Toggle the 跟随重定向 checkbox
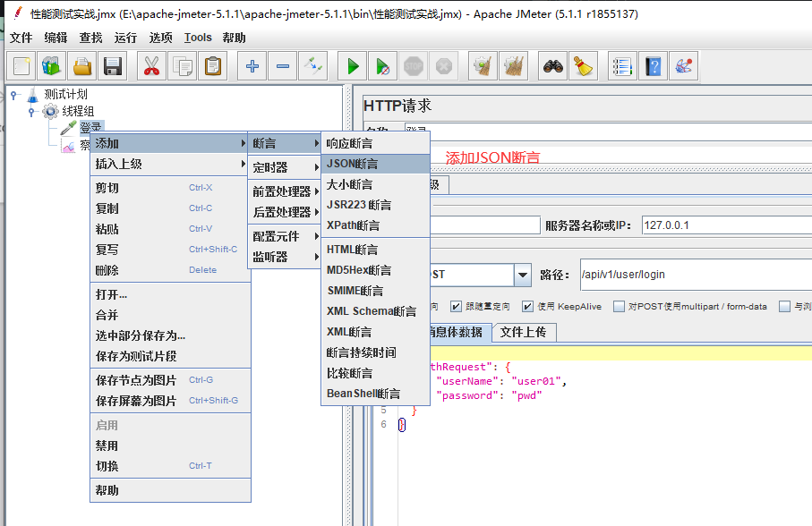 click(x=456, y=307)
